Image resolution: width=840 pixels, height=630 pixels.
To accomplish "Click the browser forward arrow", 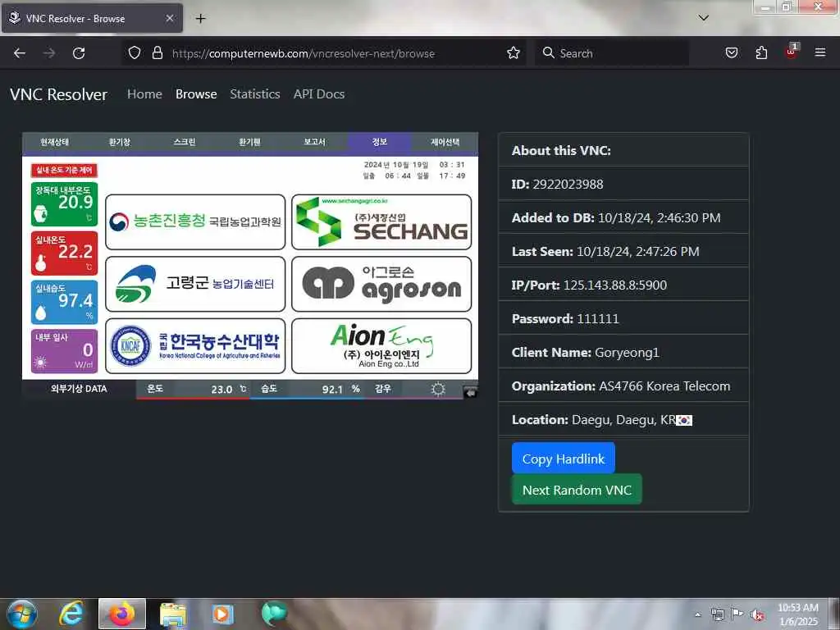I will coord(49,53).
